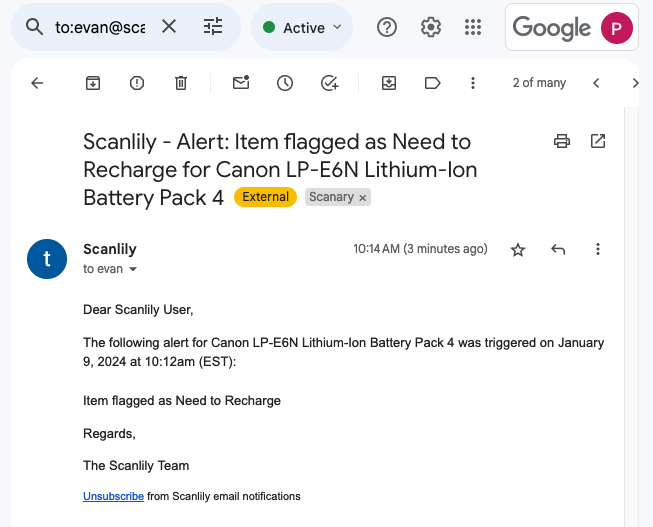Click the search mail input field
Image resolution: width=653 pixels, height=527 pixels.
click(x=100, y=27)
